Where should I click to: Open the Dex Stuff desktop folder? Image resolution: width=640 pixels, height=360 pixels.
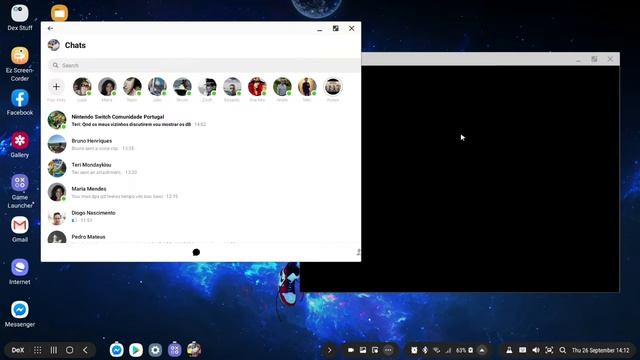pos(20,18)
